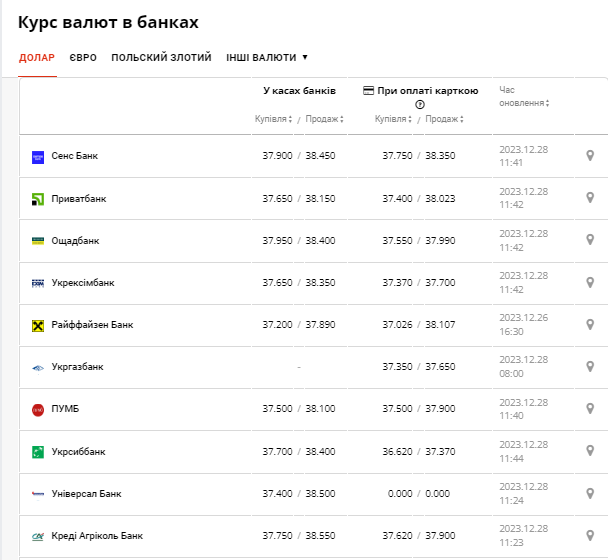Viewport: 608px width, 560px height.
Task: Sort by cash desk Продаж column
Action: tap(324, 120)
